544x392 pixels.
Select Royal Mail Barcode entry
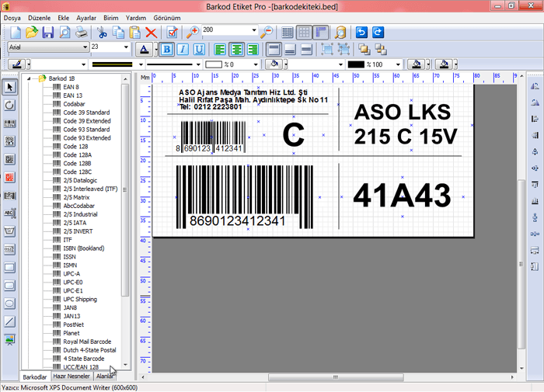pyautogui.click(x=87, y=342)
